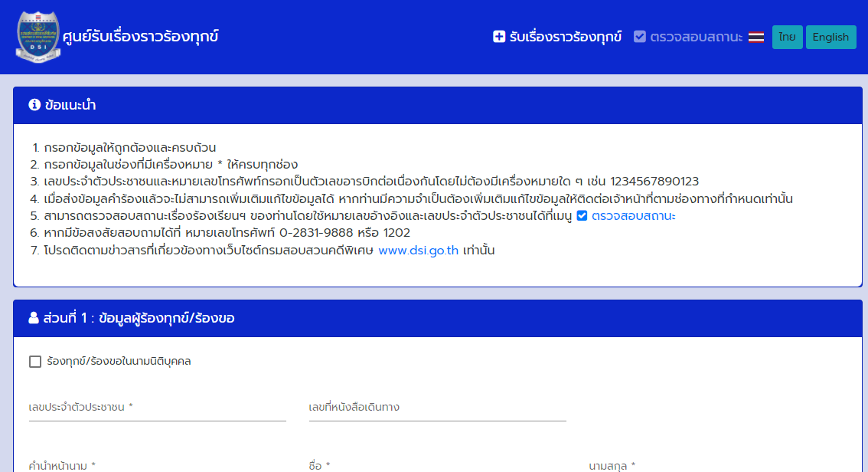Click heading ส่วนที่ 1 : ข้อมูลผู้ร้องทุกข์/ร้องขอ
The width and height of the screenshot is (868, 472).
click(x=139, y=318)
